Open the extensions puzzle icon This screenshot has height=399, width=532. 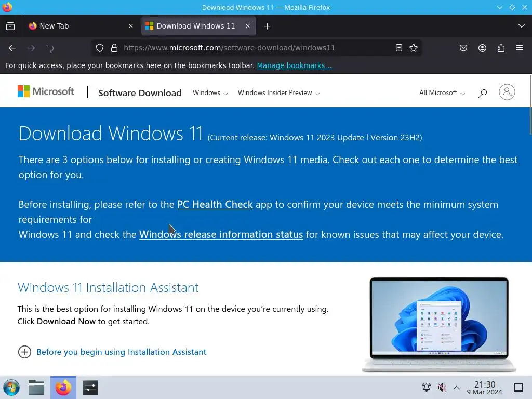[501, 48]
